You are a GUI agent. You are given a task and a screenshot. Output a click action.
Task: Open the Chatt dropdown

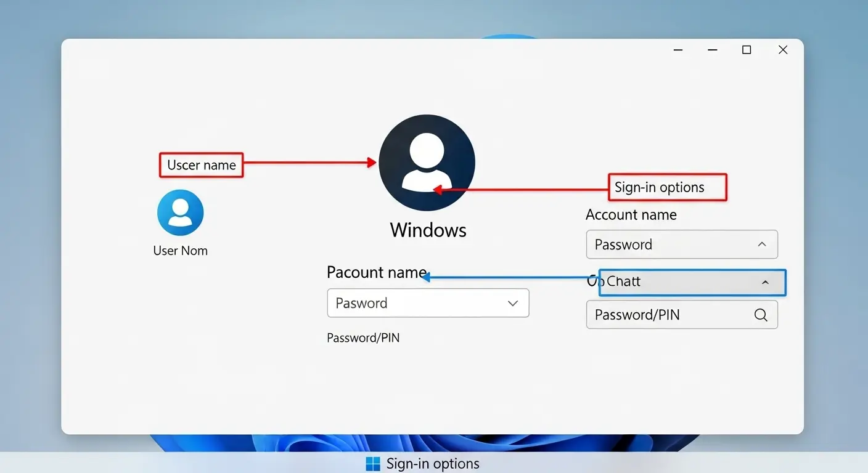point(692,283)
